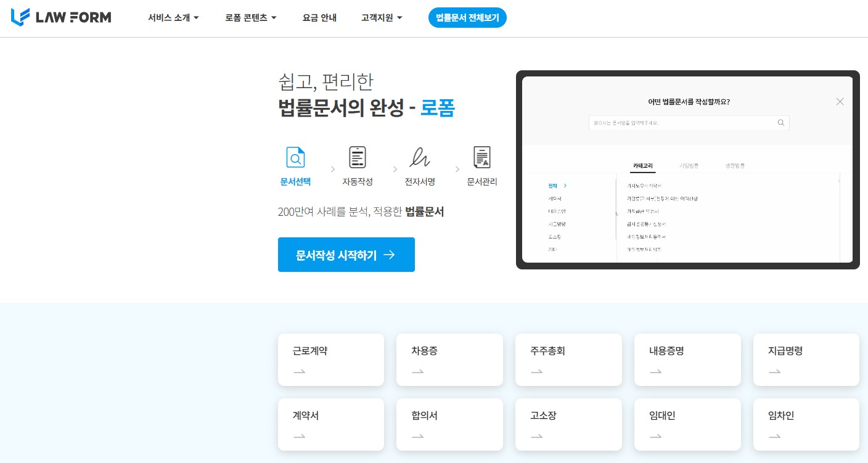
Task: Open the 차용증 category card
Action: tap(449, 360)
